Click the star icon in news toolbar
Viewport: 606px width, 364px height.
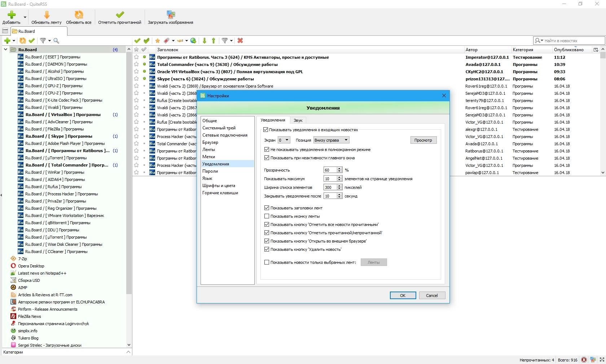pos(158,41)
